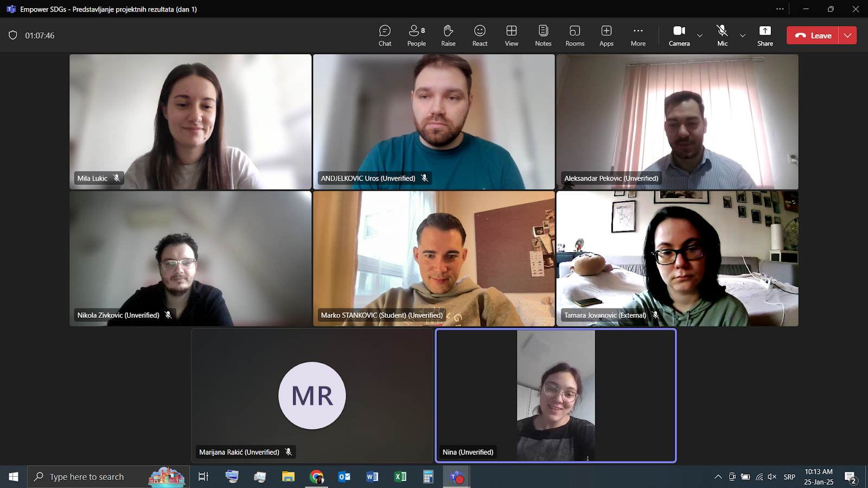
Task: Open the Apps panel
Action: coord(607,35)
